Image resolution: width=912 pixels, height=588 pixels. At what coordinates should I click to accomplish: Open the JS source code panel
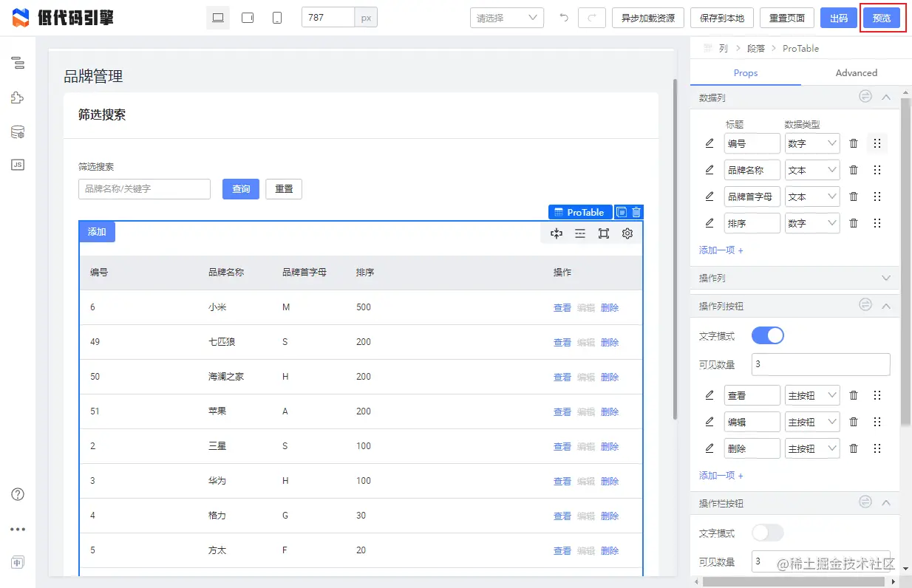18,165
